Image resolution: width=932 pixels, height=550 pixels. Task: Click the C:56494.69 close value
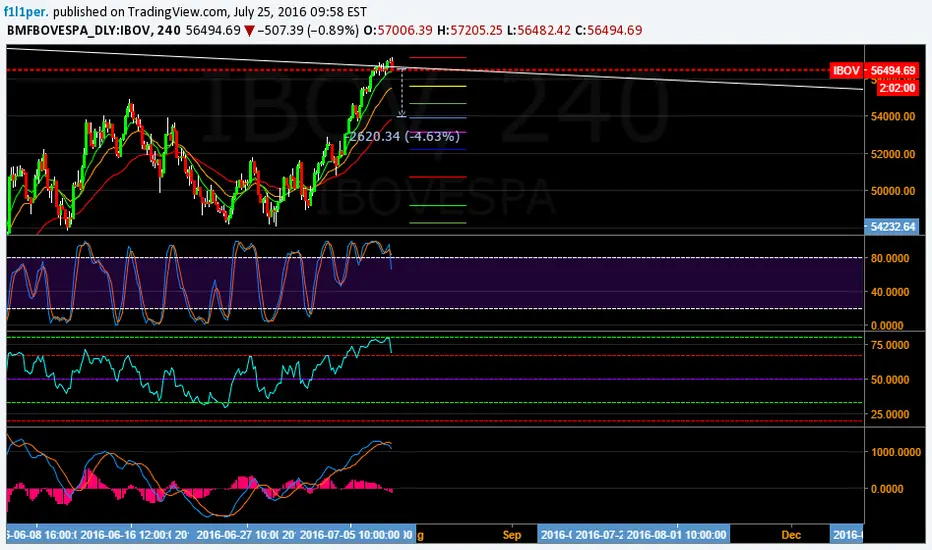[x=609, y=30]
